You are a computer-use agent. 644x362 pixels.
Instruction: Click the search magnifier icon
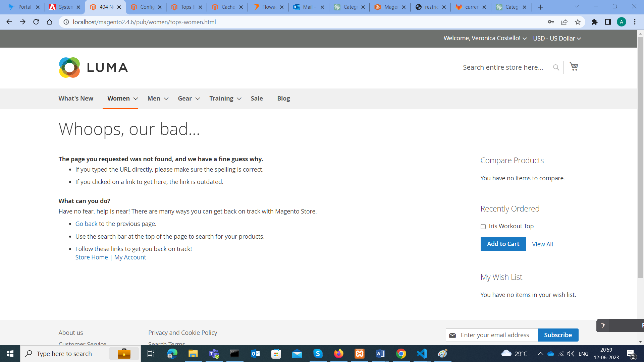(556, 67)
